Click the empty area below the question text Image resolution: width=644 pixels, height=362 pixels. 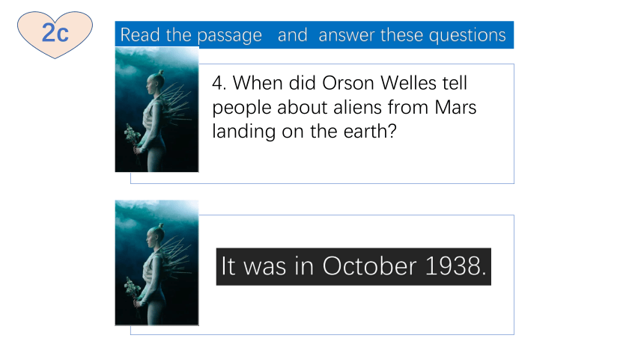[356, 162]
